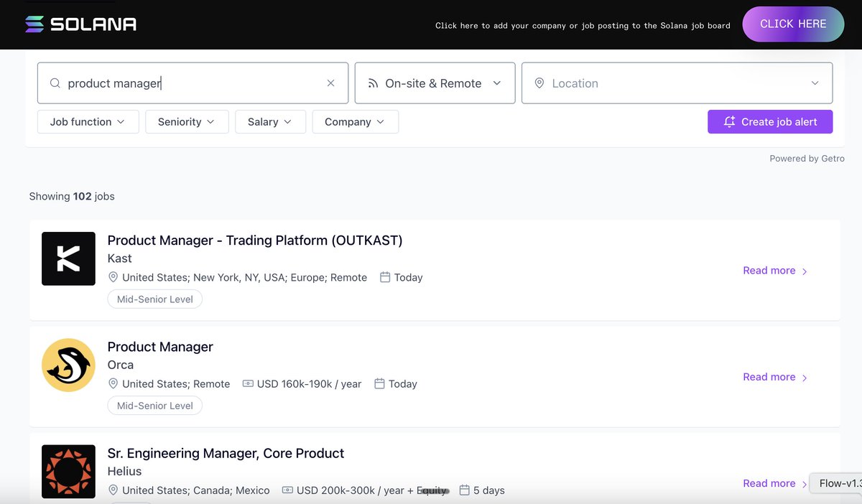Click location pin icon in Helius job row
Image resolution: width=862 pixels, height=504 pixels.
coord(113,490)
